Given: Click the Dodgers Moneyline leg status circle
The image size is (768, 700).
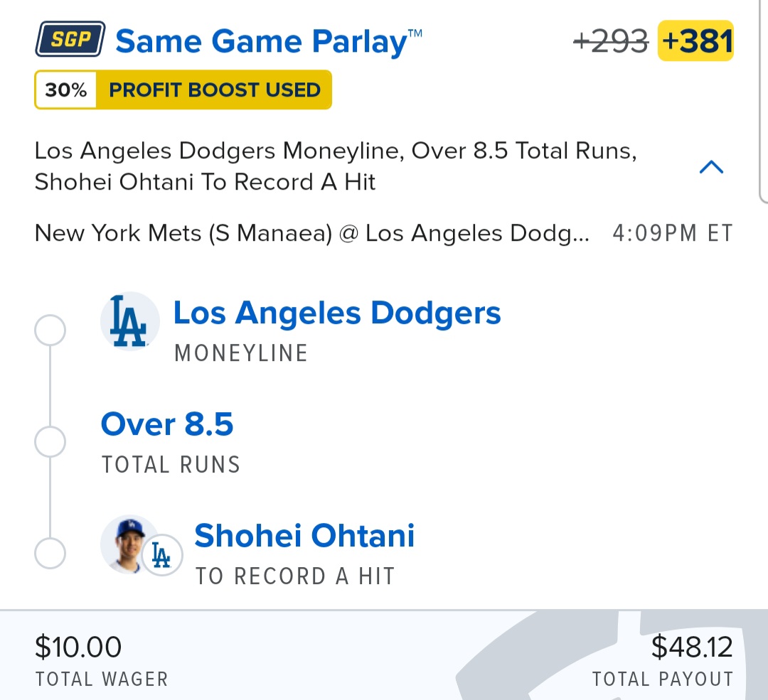Looking at the screenshot, I should [x=50, y=330].
